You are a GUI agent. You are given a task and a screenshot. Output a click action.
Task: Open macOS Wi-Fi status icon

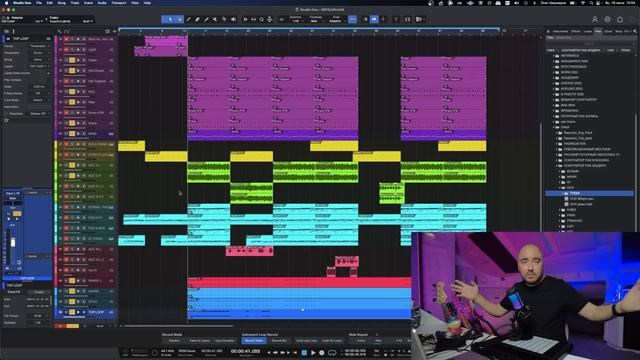pyautogui.click(x=582, y=3)
